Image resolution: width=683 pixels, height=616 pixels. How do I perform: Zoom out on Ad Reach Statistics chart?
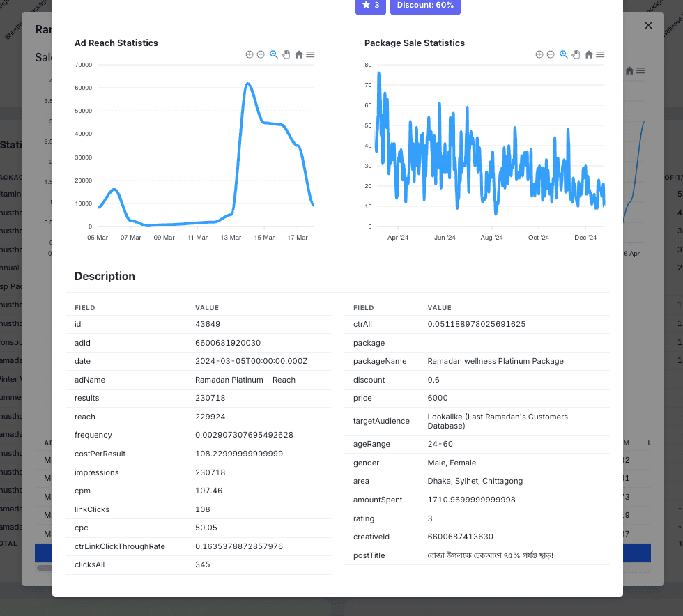pos(261,54)
